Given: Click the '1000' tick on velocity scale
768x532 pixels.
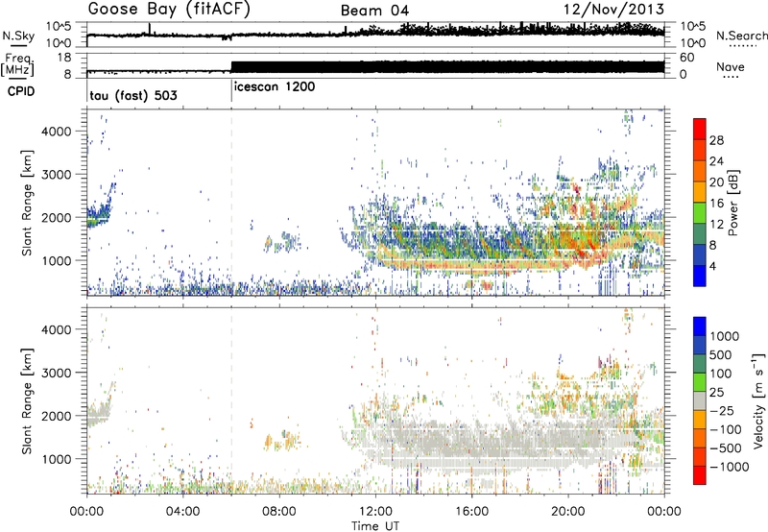Looking at the screenshot, I should [x=725, y=336].
